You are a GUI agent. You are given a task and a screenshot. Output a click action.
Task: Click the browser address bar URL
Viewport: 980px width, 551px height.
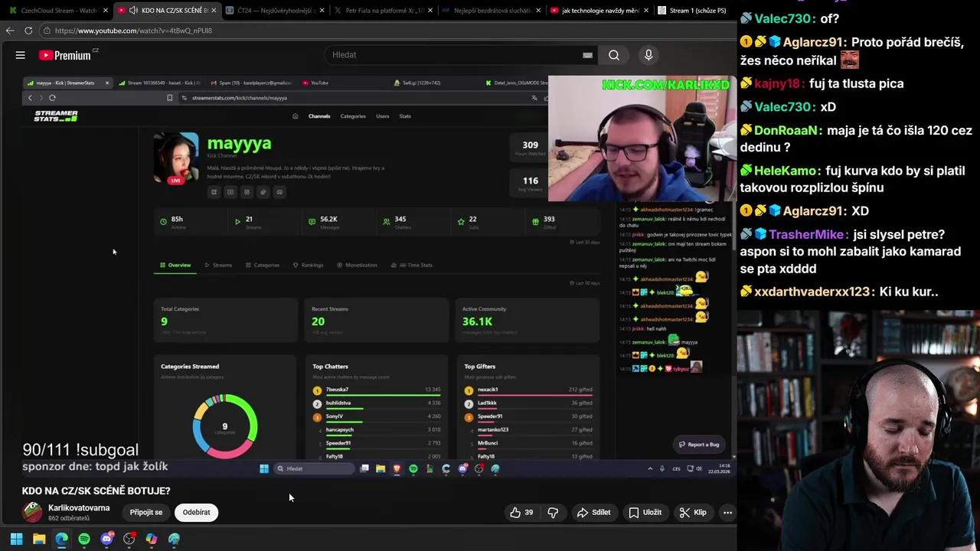(133, 31)
